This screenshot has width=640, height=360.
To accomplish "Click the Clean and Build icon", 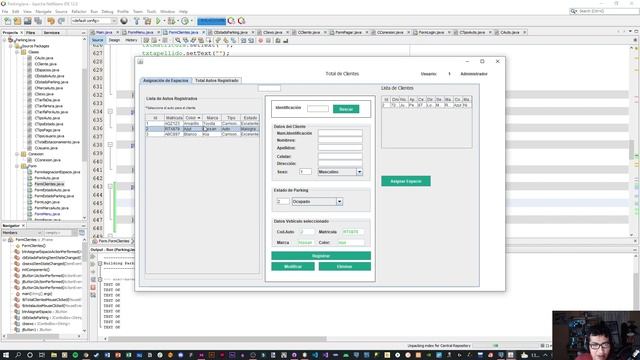I will 147,21.
